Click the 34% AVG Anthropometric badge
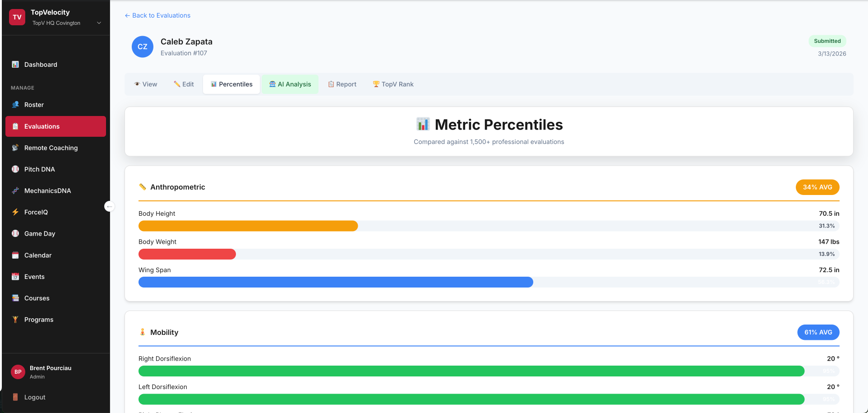 coord(817,187)
